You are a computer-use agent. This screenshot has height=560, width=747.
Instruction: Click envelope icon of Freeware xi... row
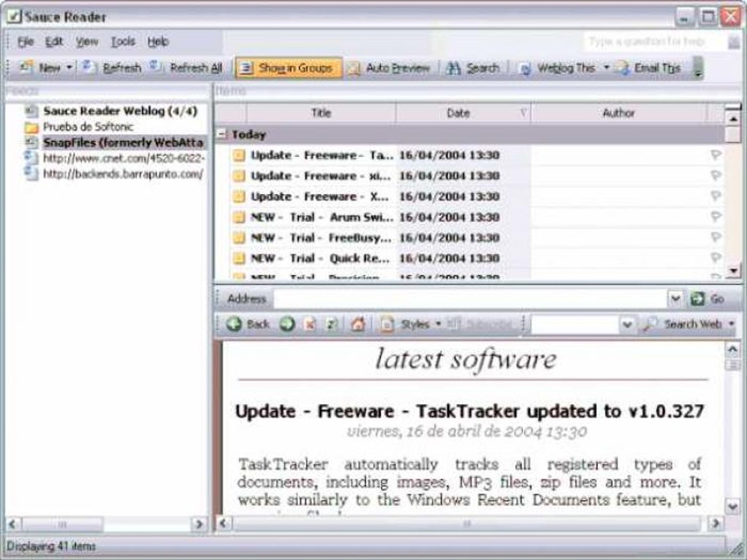[x=239, y=176]
